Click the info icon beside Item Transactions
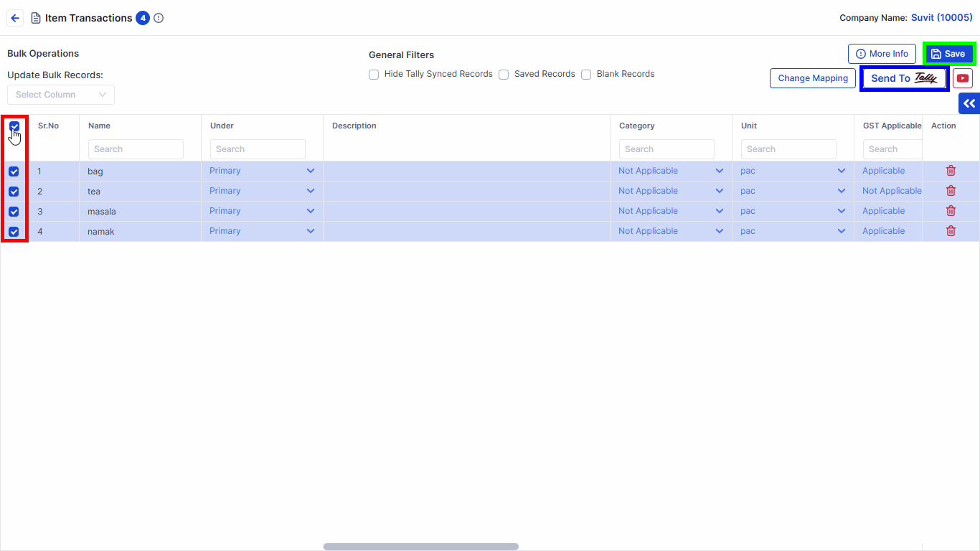Viewport: 980px width, 551px height. click(159, 18)
